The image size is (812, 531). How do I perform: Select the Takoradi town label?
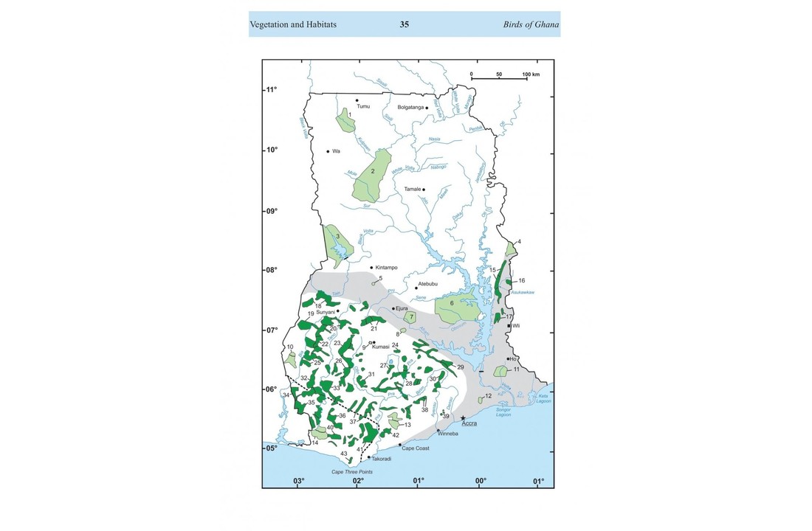[x=381, y=459]
